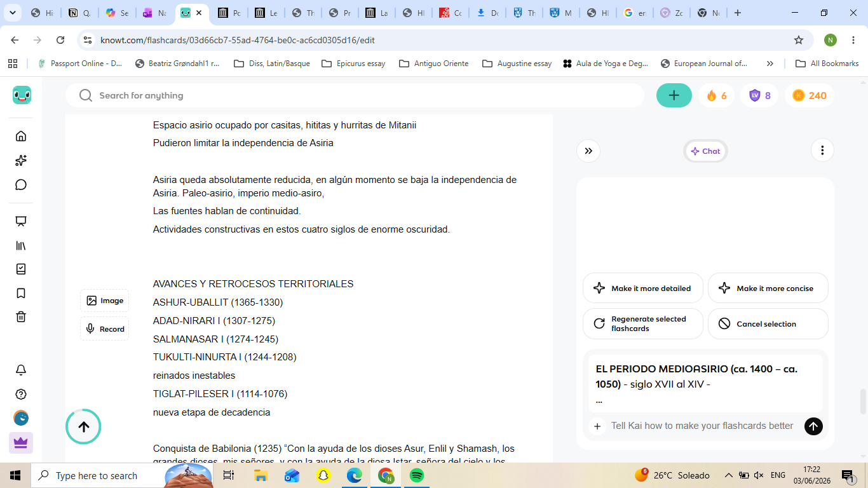
Task: Open Spotify from the taskbar
Action: [417, 475]
